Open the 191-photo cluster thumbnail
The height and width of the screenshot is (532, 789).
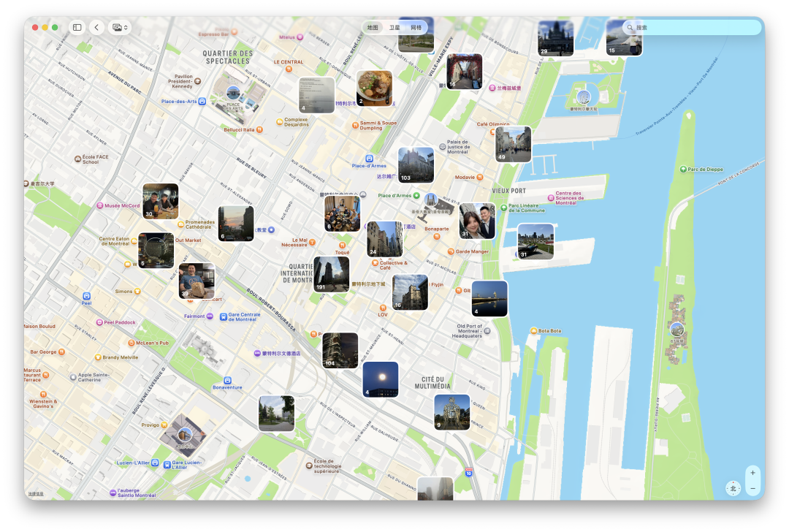pyautogui.click(x=332, y=274)
